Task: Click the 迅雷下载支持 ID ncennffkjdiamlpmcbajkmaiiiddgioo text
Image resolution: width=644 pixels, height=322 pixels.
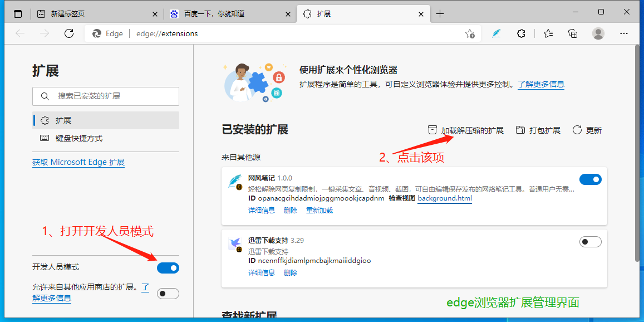Action: 309,261
